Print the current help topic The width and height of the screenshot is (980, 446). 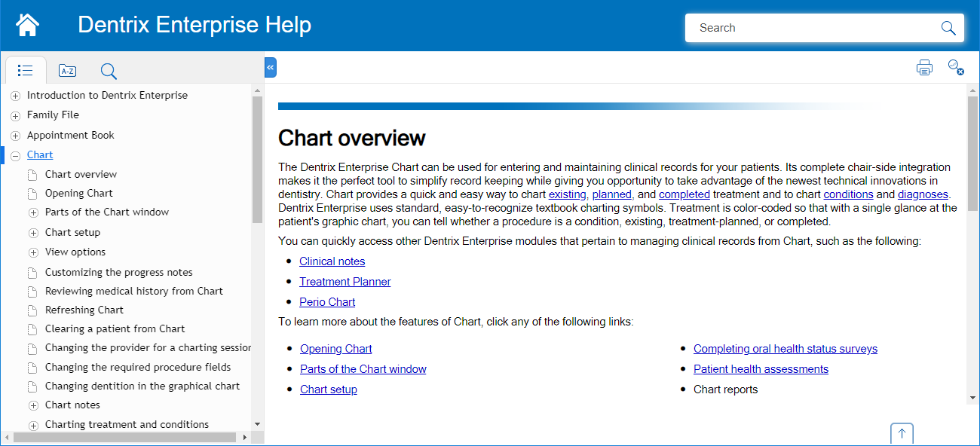[x=924, y=67]
